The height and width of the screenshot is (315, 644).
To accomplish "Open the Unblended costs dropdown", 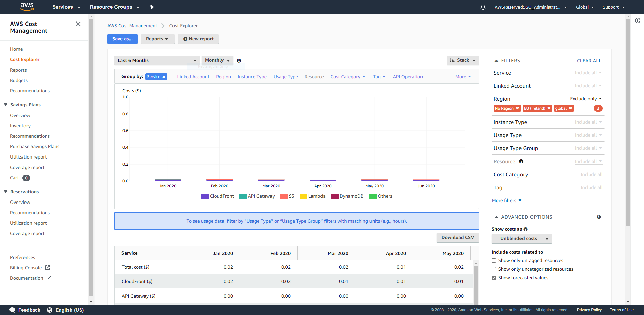I will coord(522,239).
